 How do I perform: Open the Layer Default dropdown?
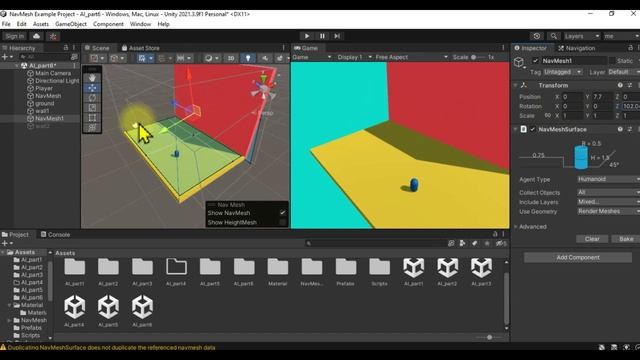623,72
